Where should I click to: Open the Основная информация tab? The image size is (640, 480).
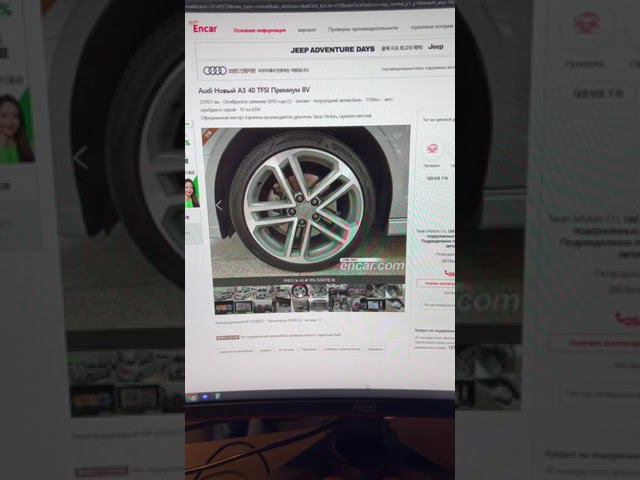coord(259,30)
